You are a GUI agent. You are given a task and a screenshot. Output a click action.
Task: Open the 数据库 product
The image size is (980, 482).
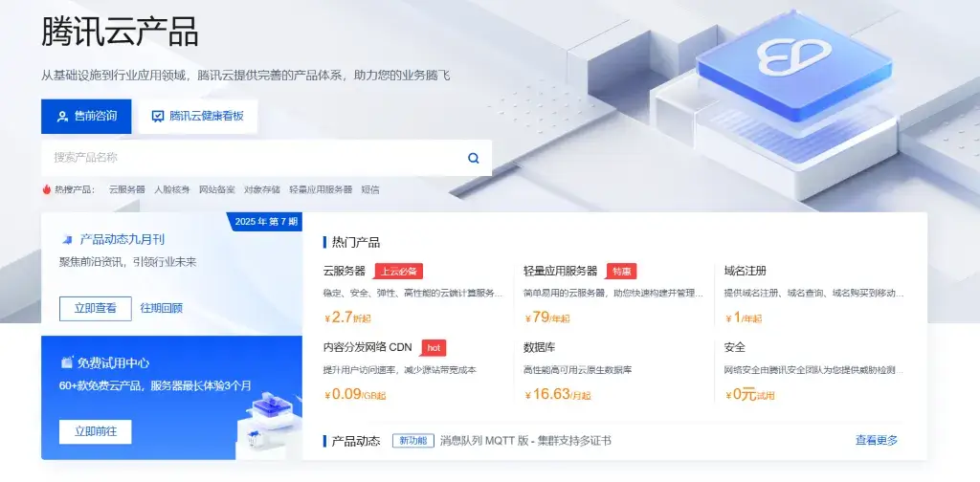click(540, 347)
